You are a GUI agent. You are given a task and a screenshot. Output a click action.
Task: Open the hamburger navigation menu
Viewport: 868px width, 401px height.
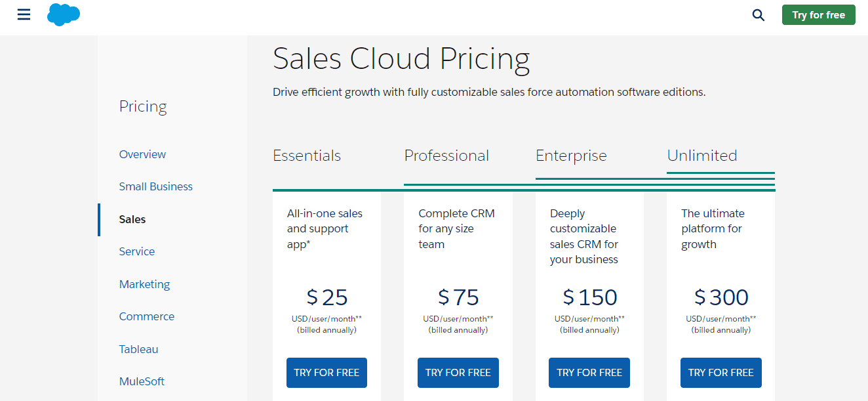[x=24, y=14]
